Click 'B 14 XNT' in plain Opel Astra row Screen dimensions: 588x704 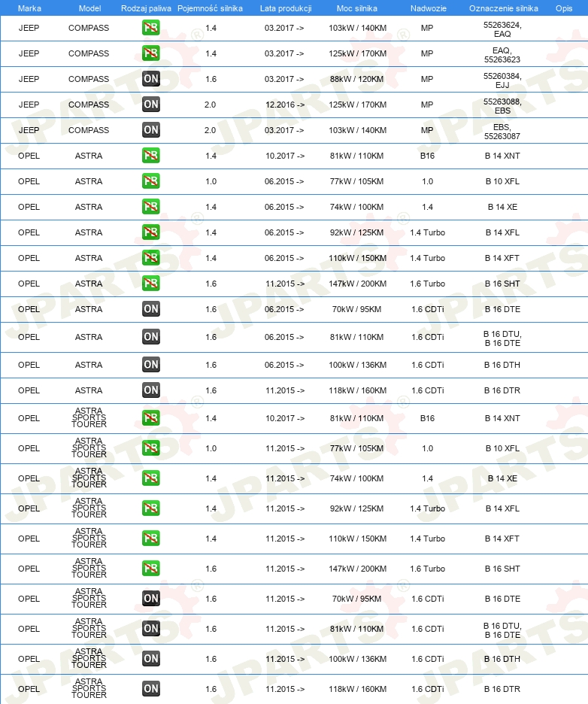tap(502, 156)
